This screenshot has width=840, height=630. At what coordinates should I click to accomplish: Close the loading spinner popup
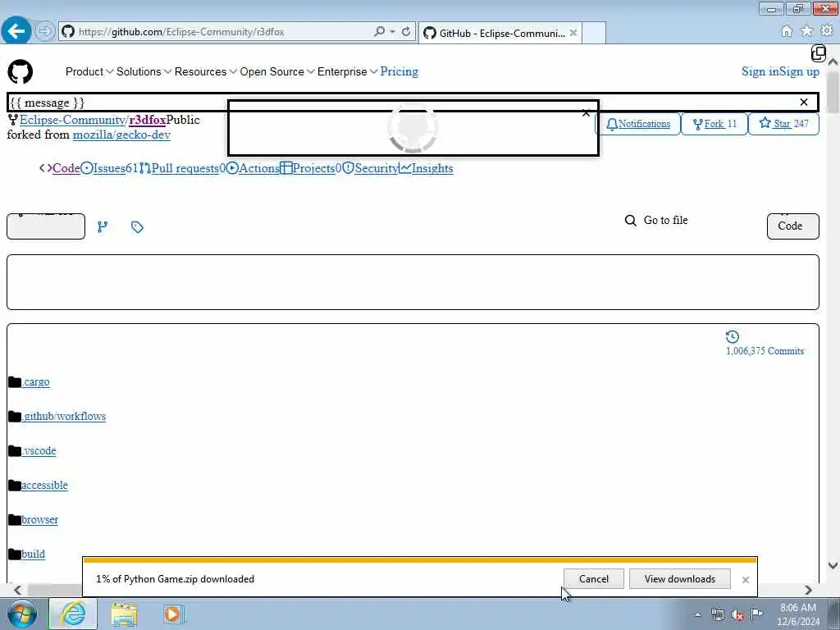coord(586,113)
